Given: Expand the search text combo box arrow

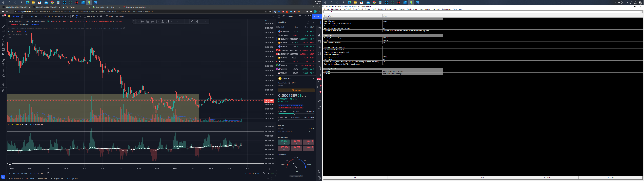Looking at the screenshot, I should (x=641, y=12).
